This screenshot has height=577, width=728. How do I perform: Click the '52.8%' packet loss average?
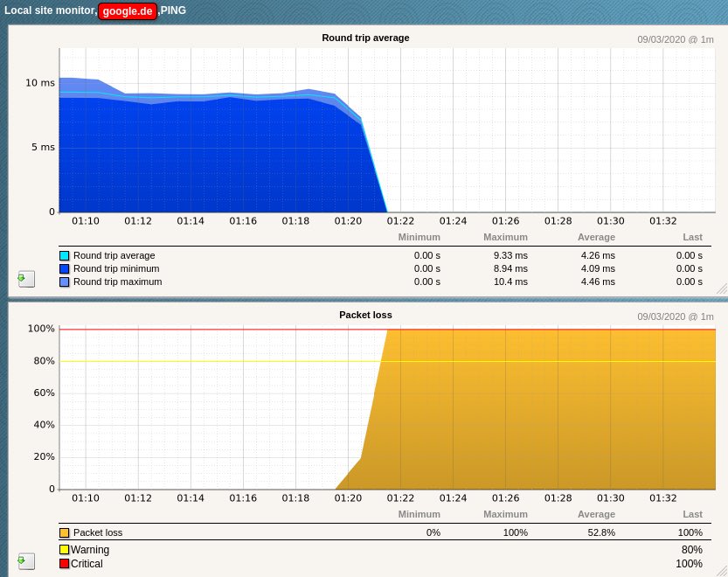601,532
